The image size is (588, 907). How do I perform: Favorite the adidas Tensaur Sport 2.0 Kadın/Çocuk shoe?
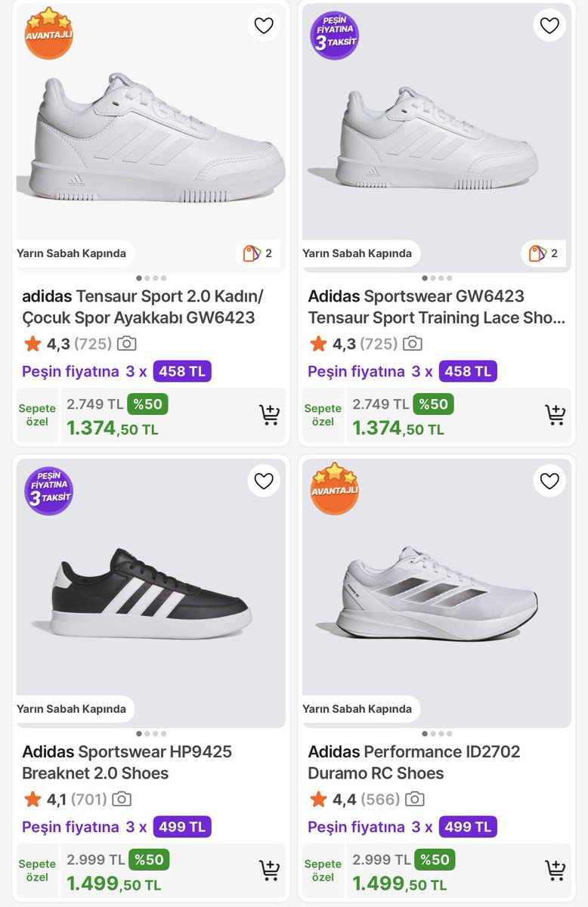pyautogui.click(x=264, y=26)
